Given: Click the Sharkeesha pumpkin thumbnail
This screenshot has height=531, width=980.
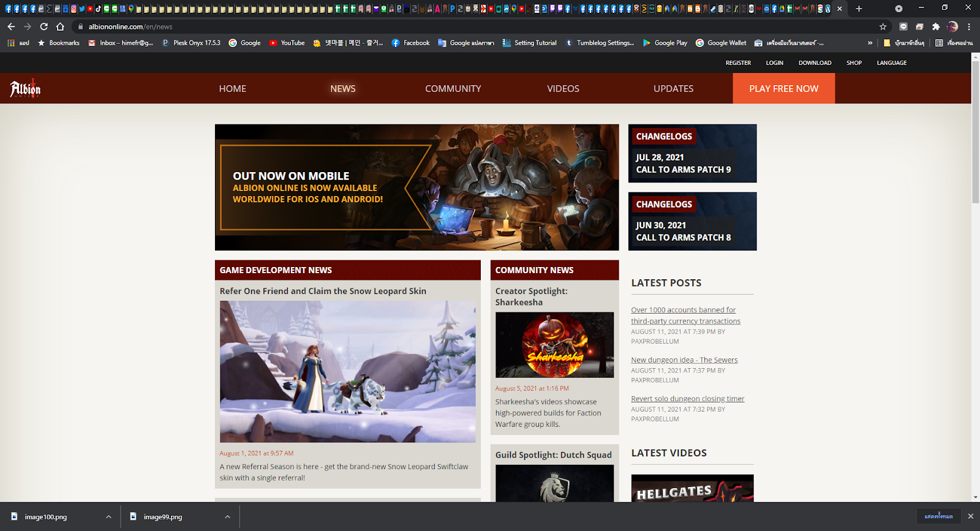Looking at the screenshot, I should click(x=554, y=345).
